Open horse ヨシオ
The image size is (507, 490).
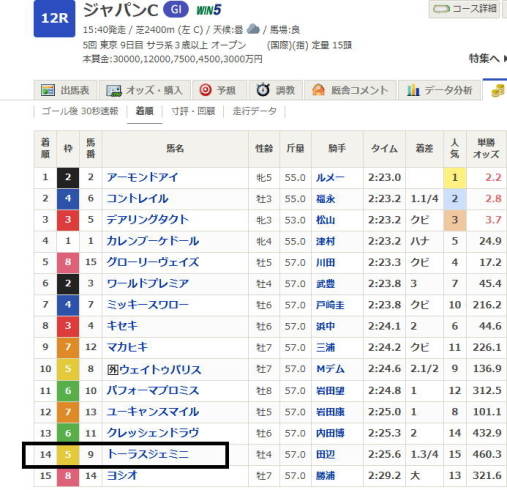tap(122, 476)
